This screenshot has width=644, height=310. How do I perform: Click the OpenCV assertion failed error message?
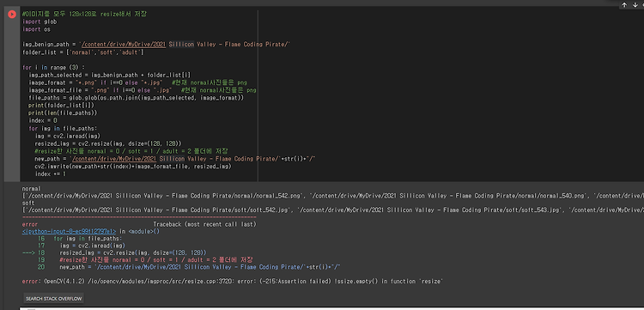pos(232,282)
